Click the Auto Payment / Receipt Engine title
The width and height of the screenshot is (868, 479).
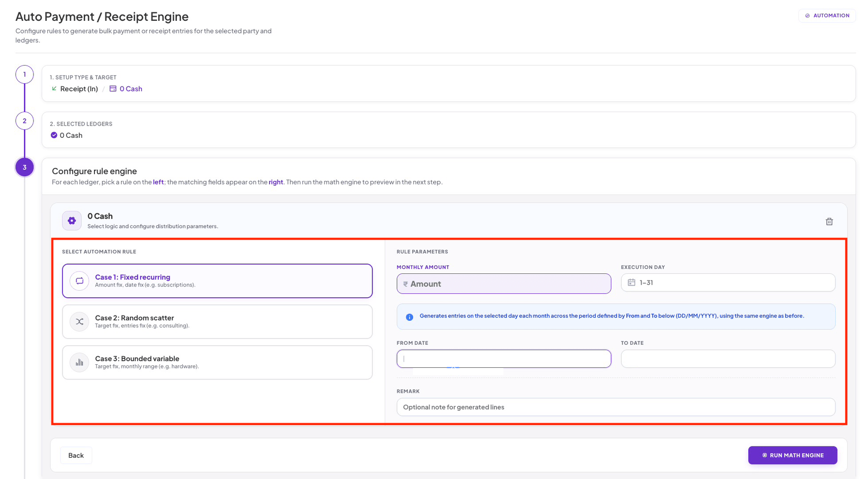[x=102, y=16]
